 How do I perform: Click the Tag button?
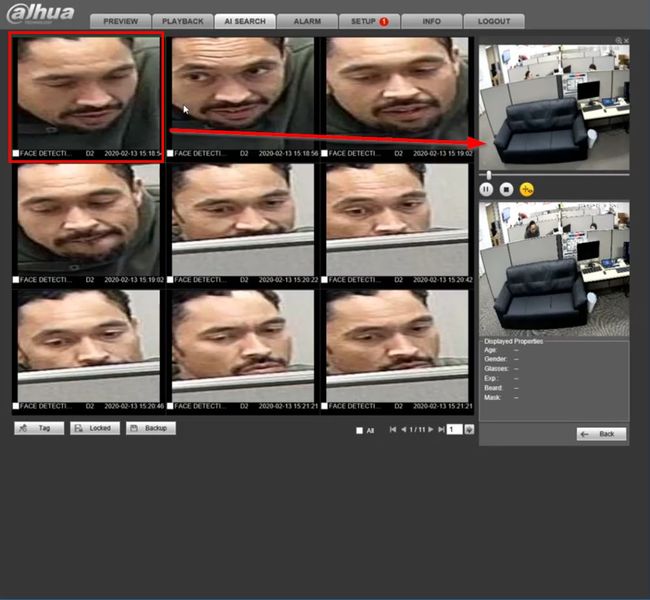point(39,428)
